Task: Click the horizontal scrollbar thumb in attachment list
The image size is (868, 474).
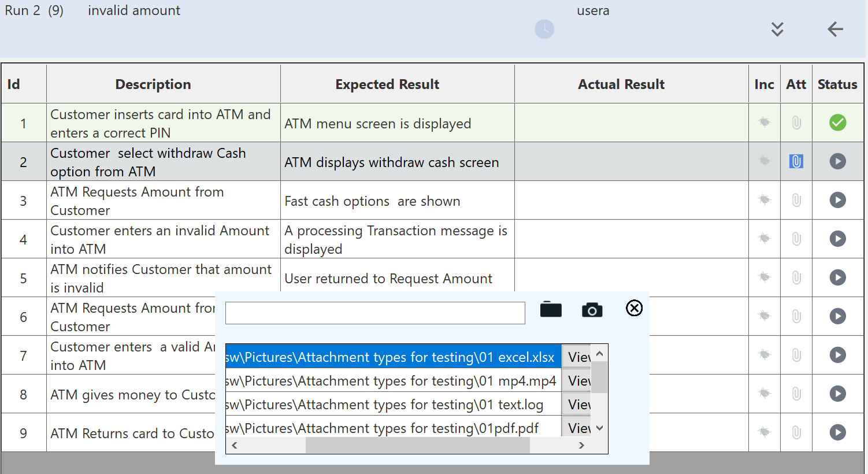Action: [x=417, y=445]
